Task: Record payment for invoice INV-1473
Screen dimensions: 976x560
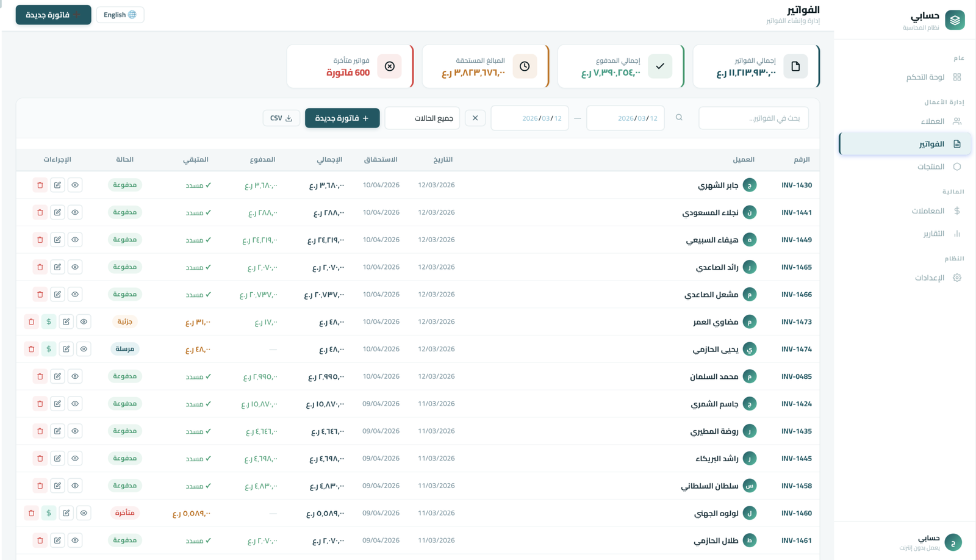Action: 49,321
